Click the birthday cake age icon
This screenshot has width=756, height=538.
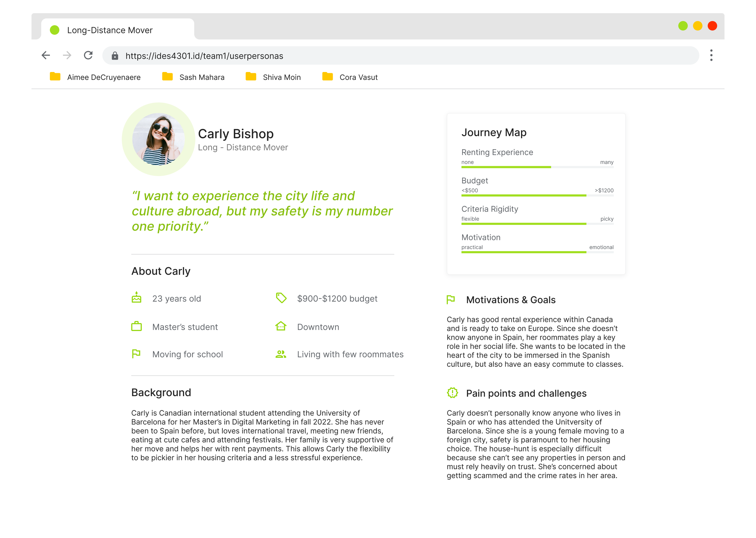[x=136, y=297]
